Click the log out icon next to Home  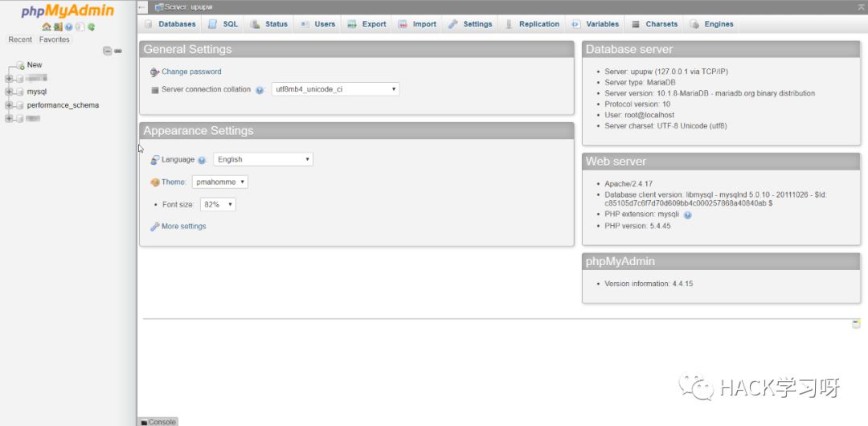[x=58, y=27]
